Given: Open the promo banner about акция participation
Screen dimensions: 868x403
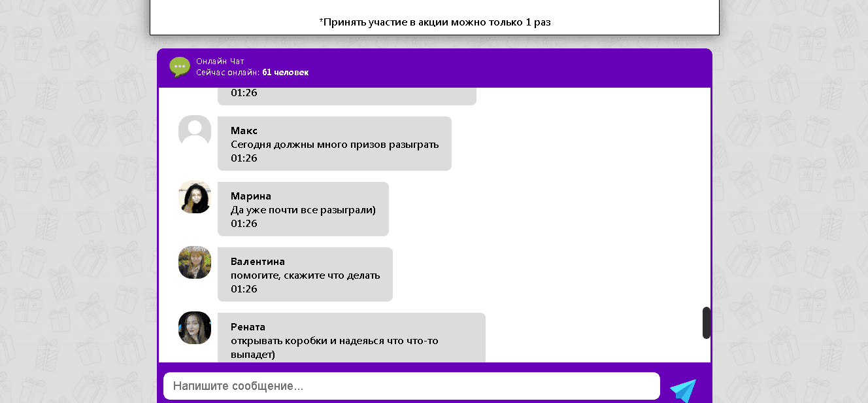Looking at the screenshot, I should click(x=435, y=22).
